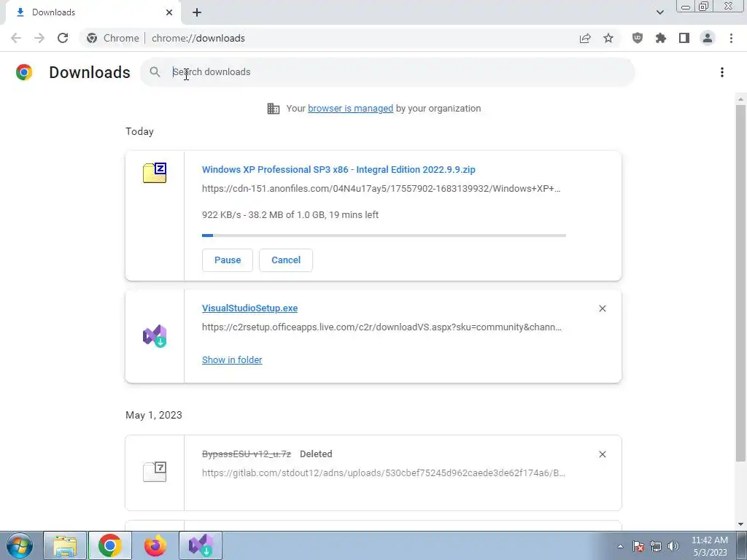This screenshot has width=747, height=560.
Task: Click the vertical scrollbar thumb
Action: [x=740, y=284]
